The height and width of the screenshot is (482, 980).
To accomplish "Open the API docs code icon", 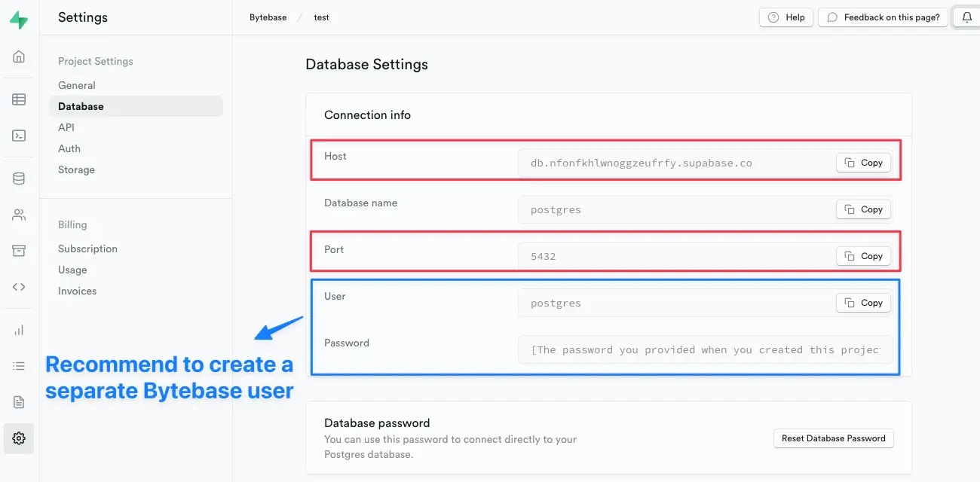I will pyautogui.click(x=18, y=286).
